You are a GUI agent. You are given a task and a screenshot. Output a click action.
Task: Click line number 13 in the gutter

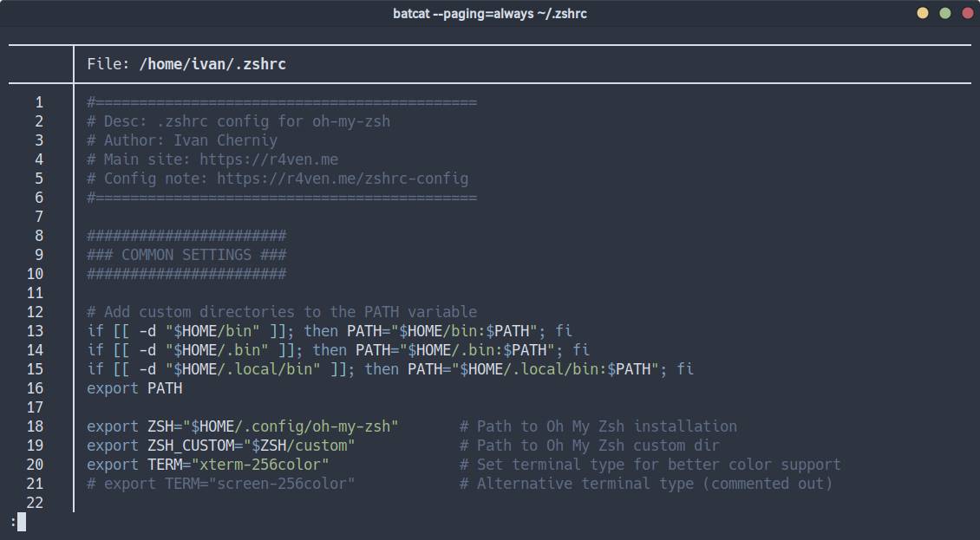(x=35, y=331)
